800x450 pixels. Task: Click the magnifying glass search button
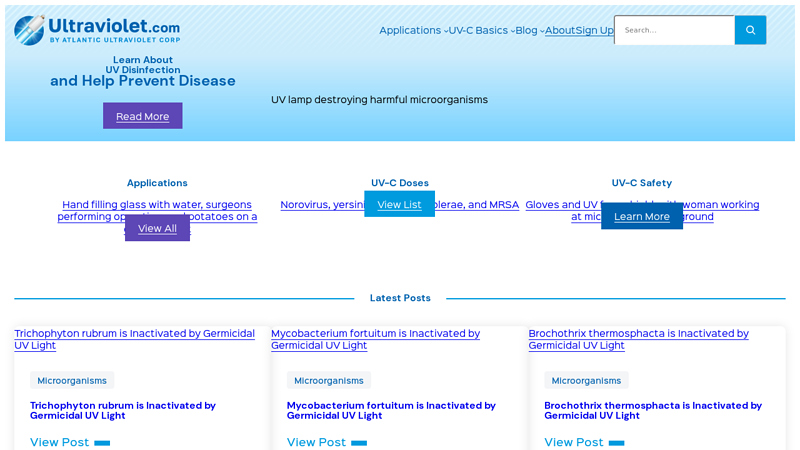[750, 30]
